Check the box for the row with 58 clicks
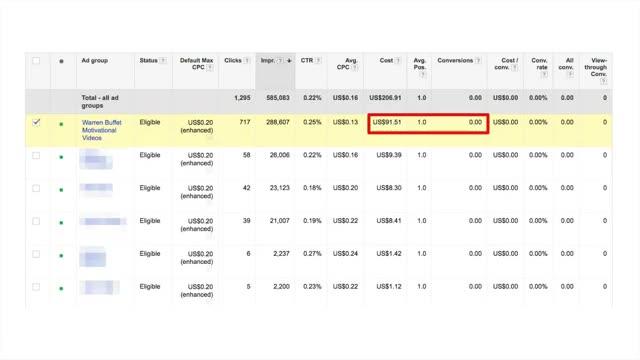Screen dimensions: 640x360 tap(36, 156)
